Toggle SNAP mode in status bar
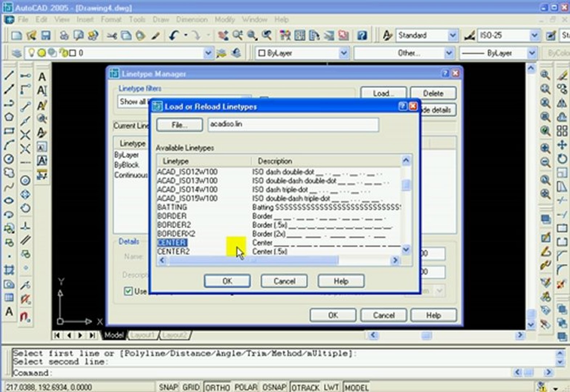Screen dimensions: 570x392 click(x=168, y=387)
